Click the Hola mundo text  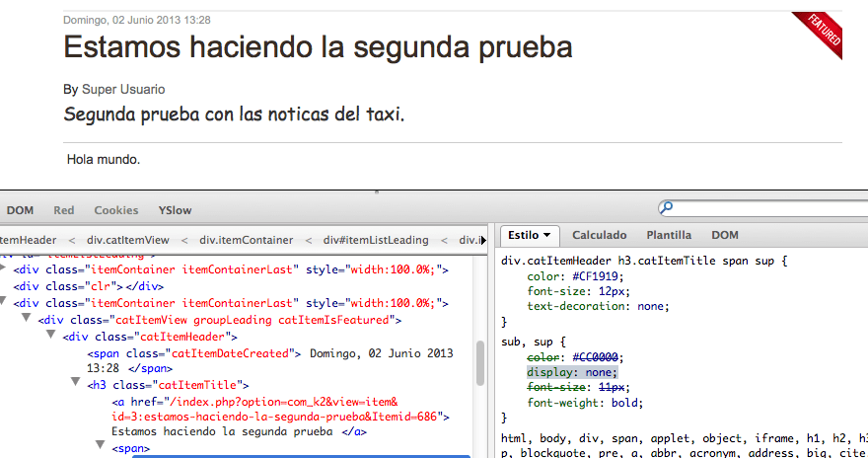104,160
